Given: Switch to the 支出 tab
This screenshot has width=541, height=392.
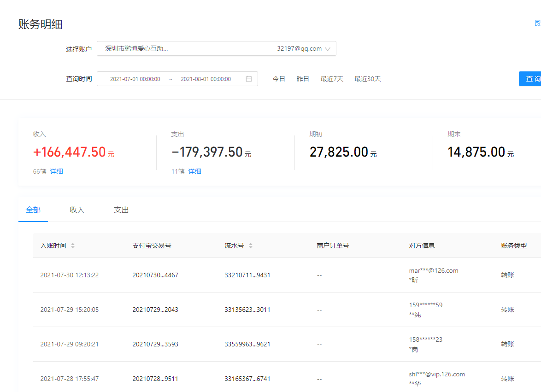Looking at the screenshot, I should pyautogui.click(x=121, y=210).
